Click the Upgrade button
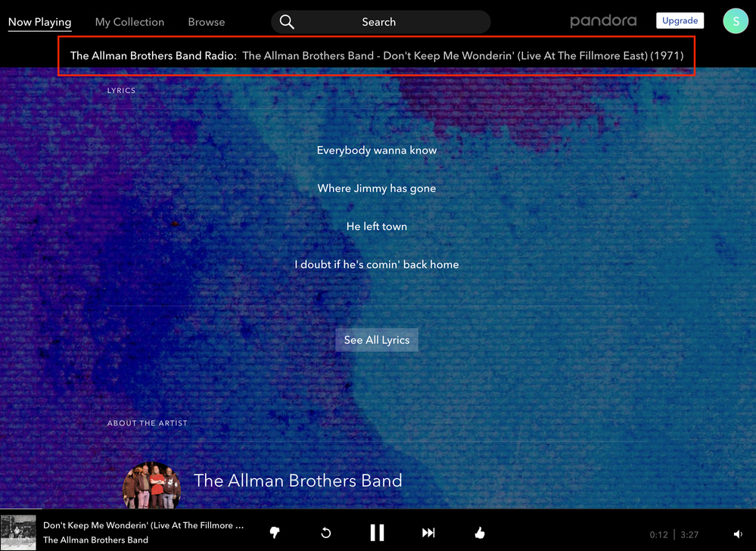Viewport: 756px width, 551px height. (x=680, y=20)
